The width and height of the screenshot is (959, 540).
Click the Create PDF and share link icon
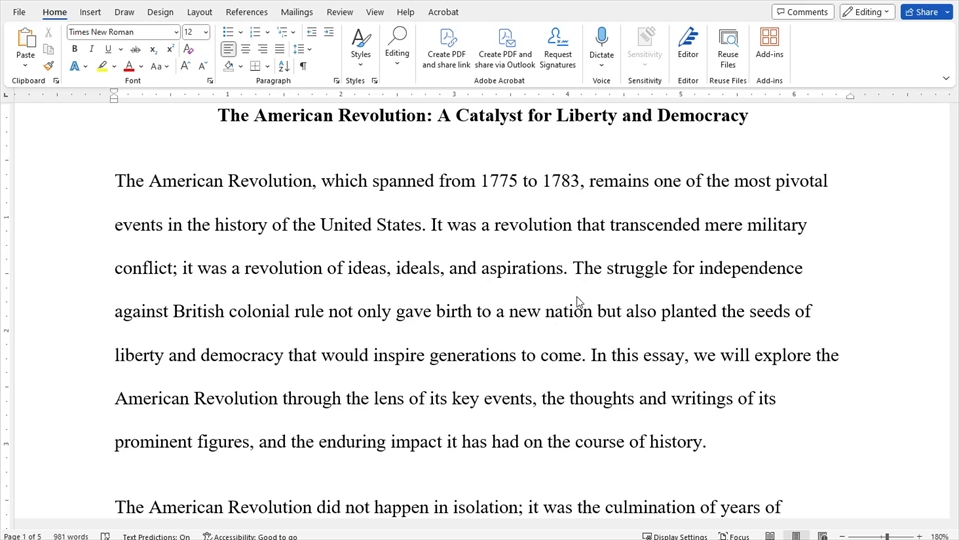point(446,38)
